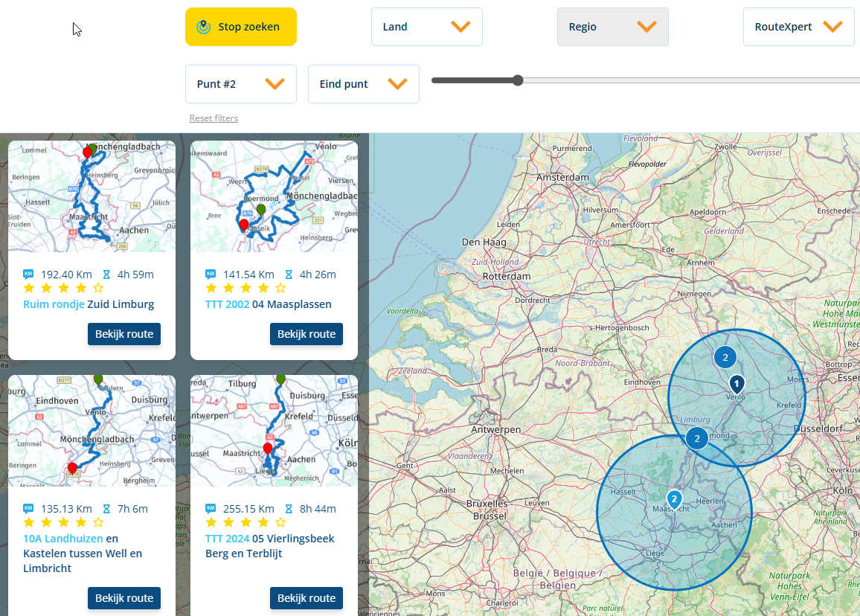This screenshot has height=616, width=860.
Task: Open the TTT 2024 route title link
Action: click(x=227, y=539)
